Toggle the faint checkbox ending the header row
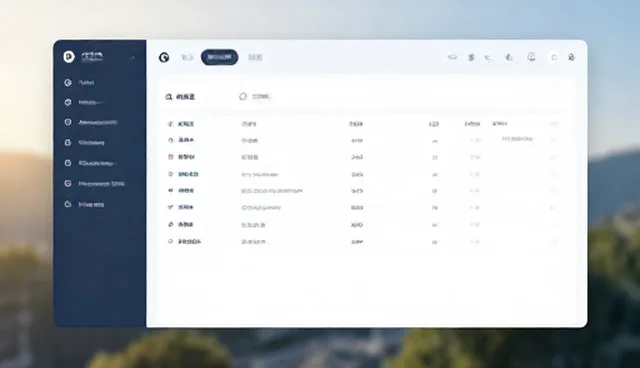Screen dimensions: 640x368 [x=553, y=124]
